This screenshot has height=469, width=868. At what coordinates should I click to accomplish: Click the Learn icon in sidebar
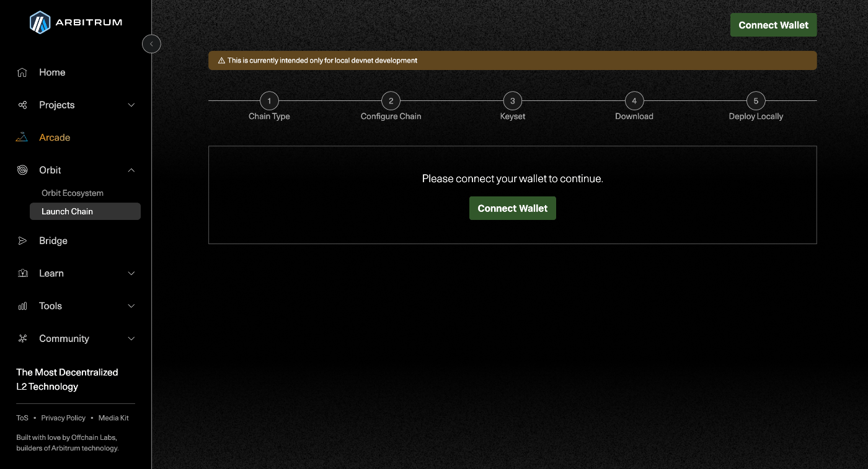[x=22, y=273]
